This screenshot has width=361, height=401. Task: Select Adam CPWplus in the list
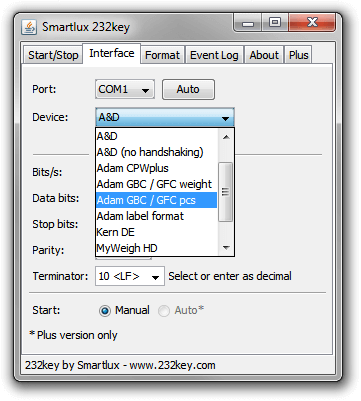(157, 168)
